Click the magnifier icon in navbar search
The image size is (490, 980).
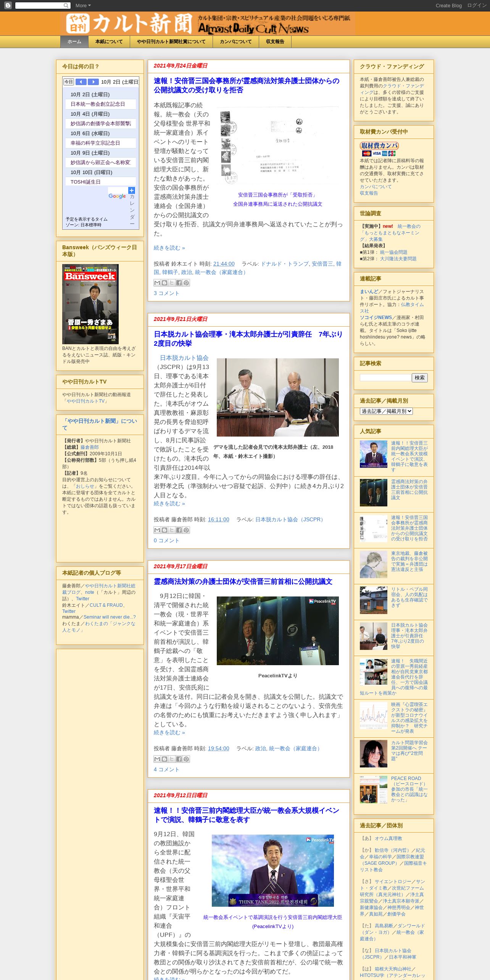coord(66,5)
